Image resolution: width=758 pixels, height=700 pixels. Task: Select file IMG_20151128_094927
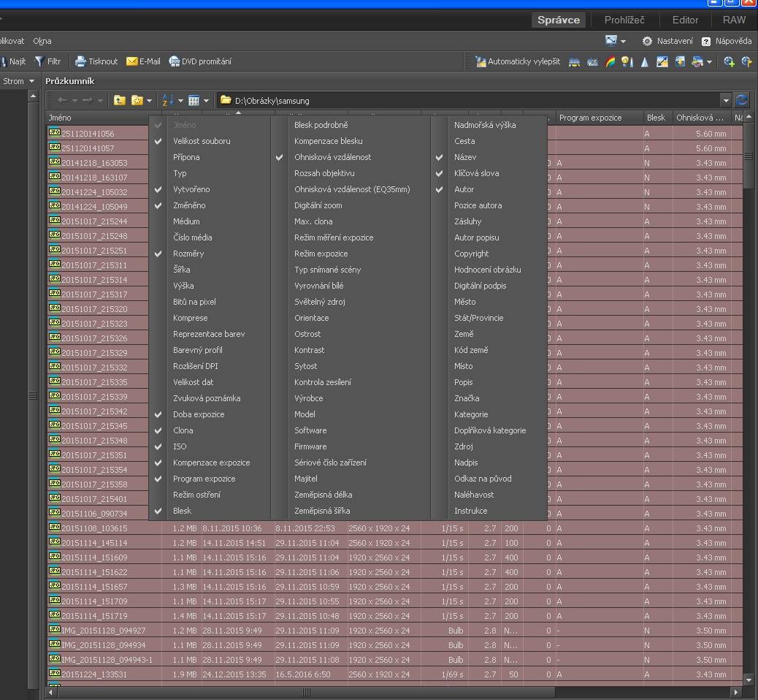(x=103, y=631)
